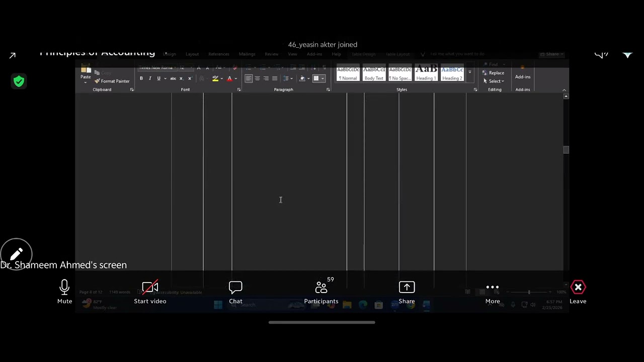644x362 pixels.
Task: Collapse the Word ribbon
Action: coord(564,90)
